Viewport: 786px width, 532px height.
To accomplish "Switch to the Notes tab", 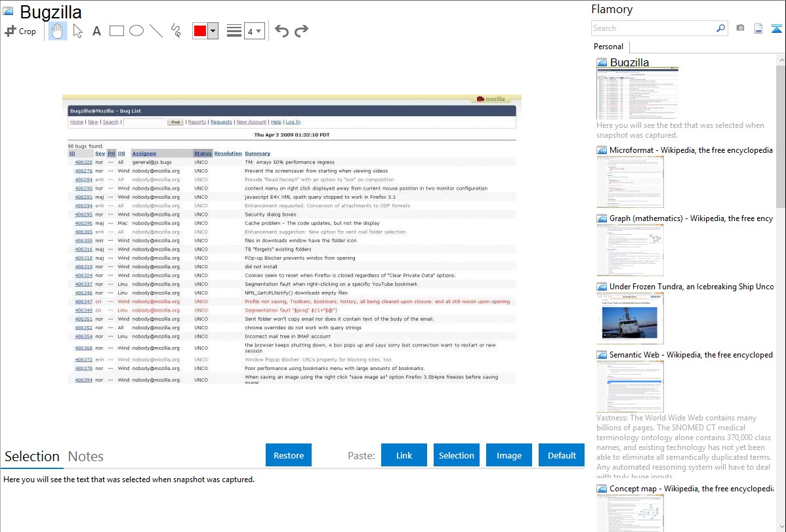I will click(86, 457).
